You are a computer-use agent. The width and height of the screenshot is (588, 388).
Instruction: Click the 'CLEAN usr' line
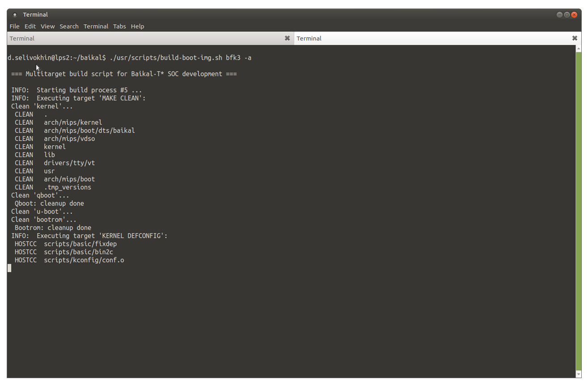click(34, 171)
